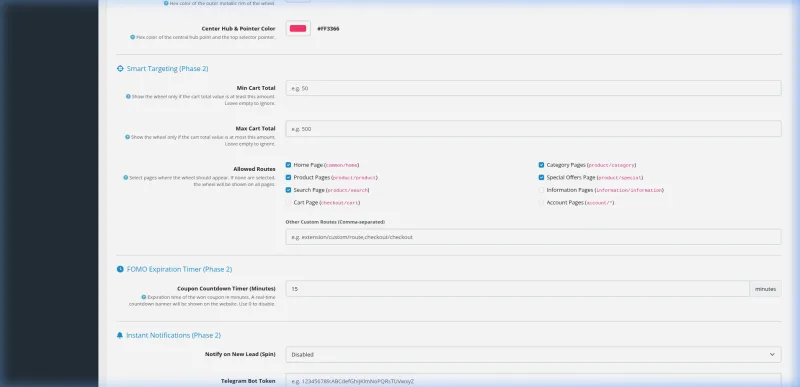This screenshot has height=387, width=800.
Task: Click the Instant Notifications bell icon
Action: coord(120,336)
